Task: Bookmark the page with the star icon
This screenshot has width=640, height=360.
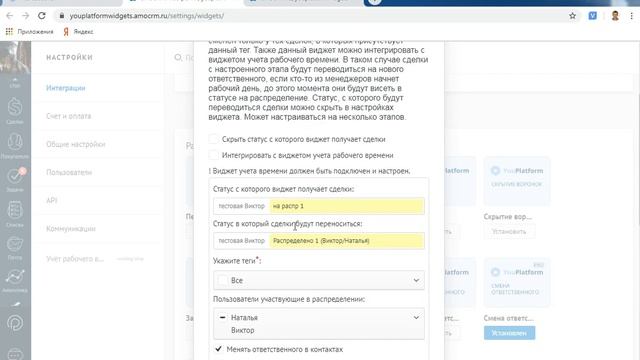Action: [572, 16]
